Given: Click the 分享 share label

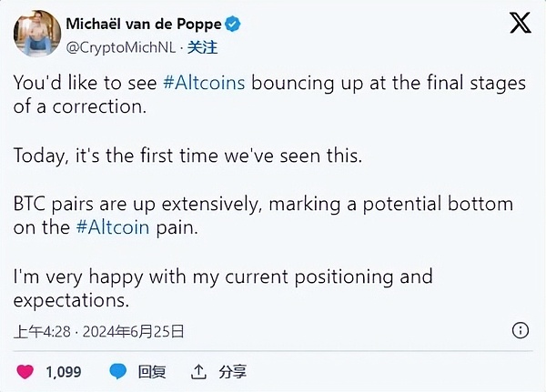Looking at the screenshot, I should coord(232,371).
